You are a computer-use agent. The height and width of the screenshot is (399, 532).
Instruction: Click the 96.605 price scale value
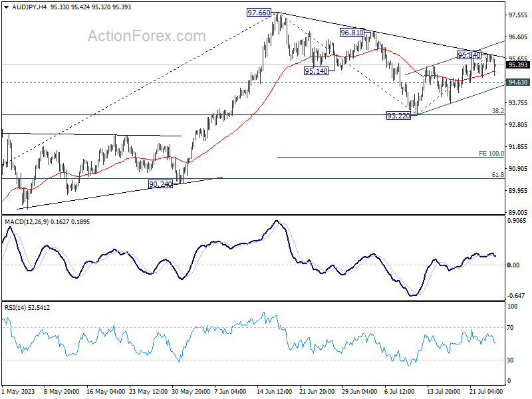pyautogui.click(x=518, y=37)
